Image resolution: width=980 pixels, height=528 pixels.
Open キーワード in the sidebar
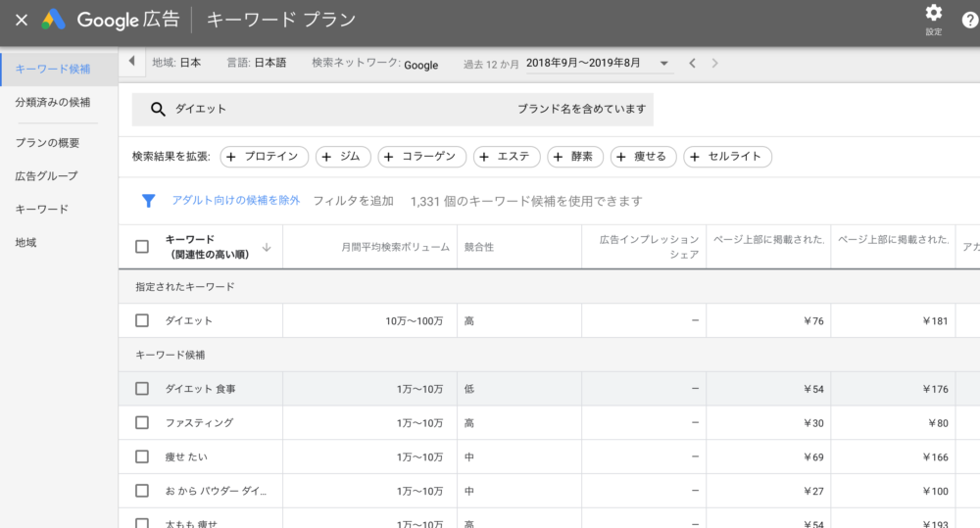(x=41, y=209)
